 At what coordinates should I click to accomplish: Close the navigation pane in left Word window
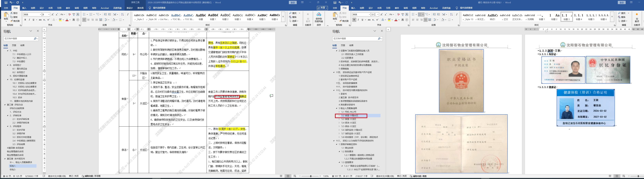click(38, 31)
